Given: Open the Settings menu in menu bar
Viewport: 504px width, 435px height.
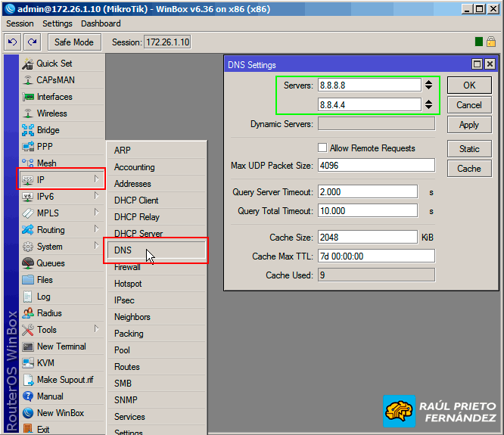Looking at the screenshot, I should point(58,24).
